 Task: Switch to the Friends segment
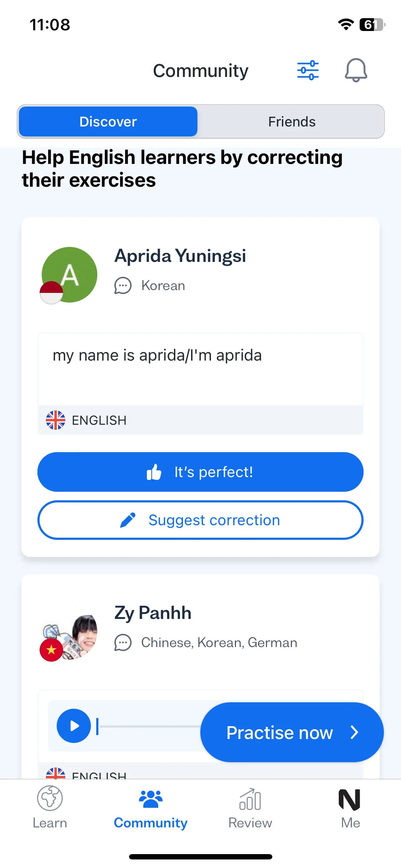(292, 122)
